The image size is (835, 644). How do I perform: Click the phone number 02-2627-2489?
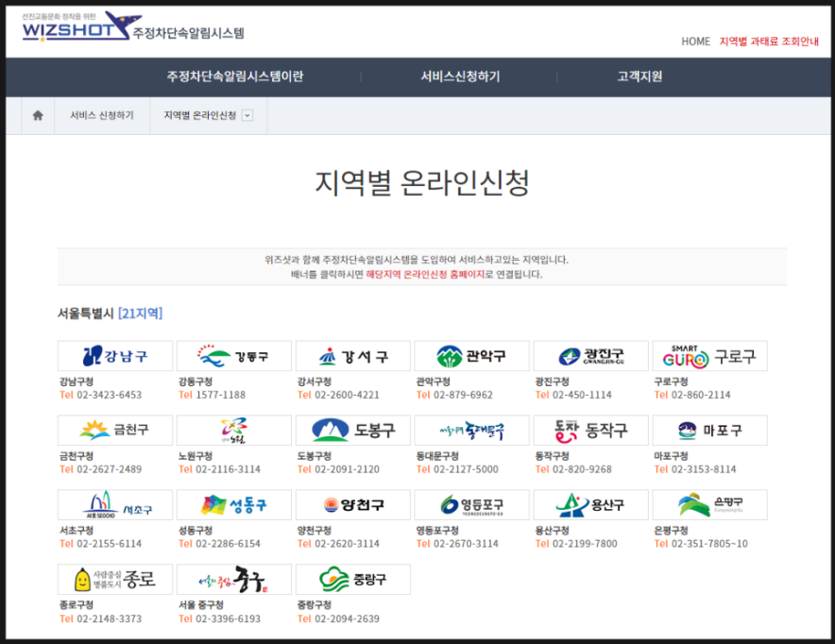pos(110,469)
